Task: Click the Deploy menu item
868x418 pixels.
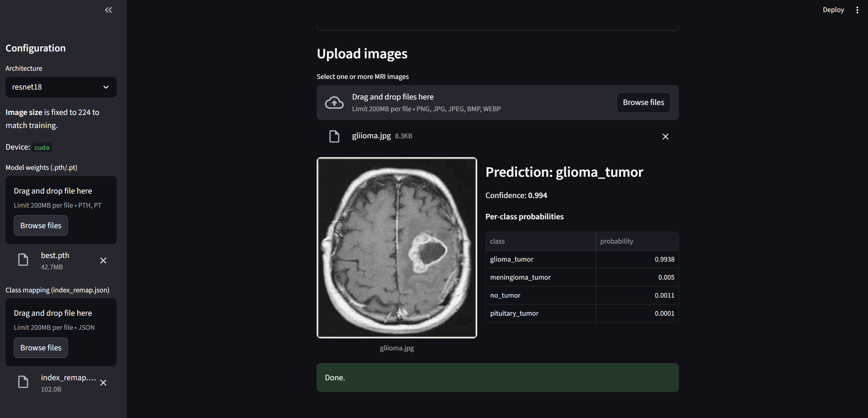Action: tap(834, 10)
